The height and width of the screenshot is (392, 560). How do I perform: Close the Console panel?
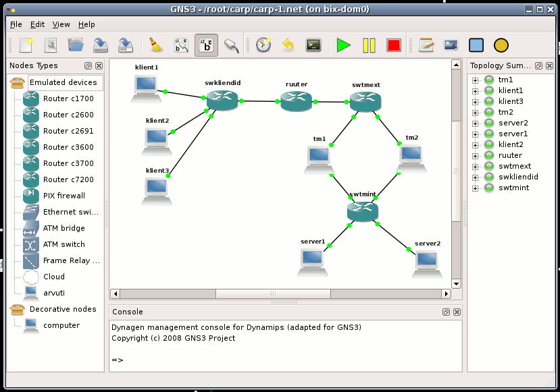pos(457,312)
